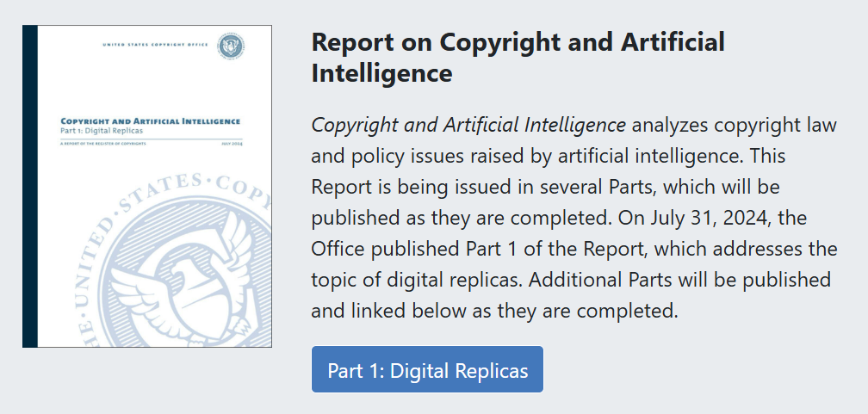Click the report cover thumbnail image

click(147, 187)
